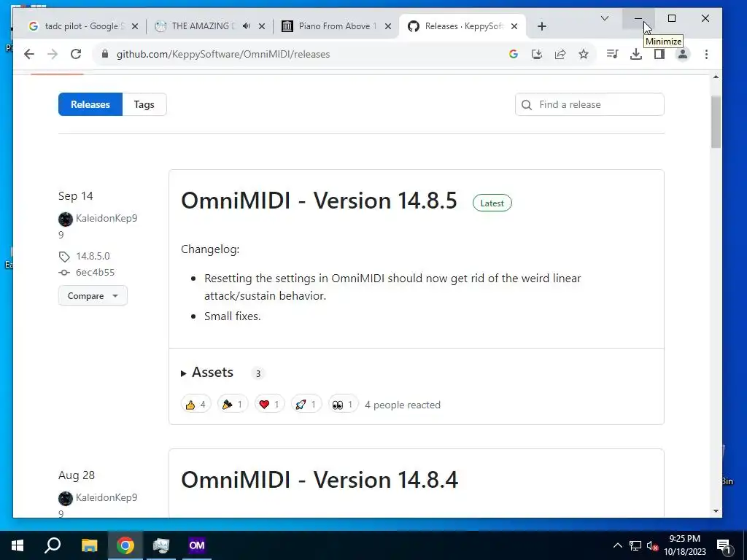Close the Releases KeppySoftware tab

514,26
